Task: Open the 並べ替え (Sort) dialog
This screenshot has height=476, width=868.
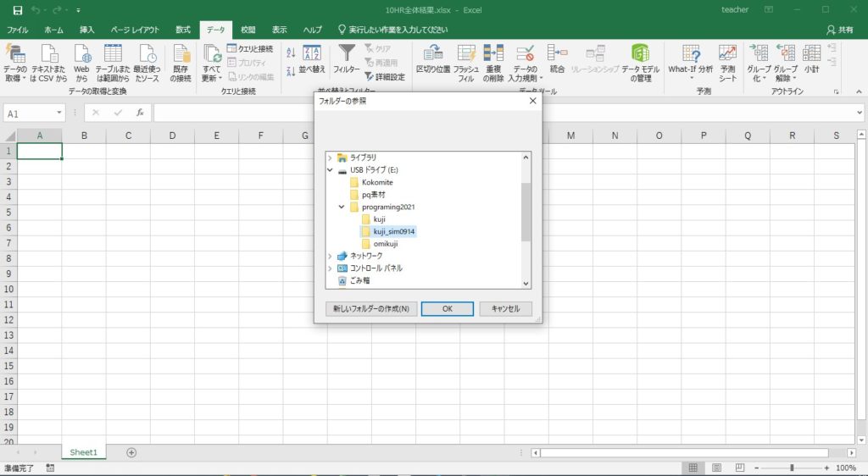Action: 312,59
